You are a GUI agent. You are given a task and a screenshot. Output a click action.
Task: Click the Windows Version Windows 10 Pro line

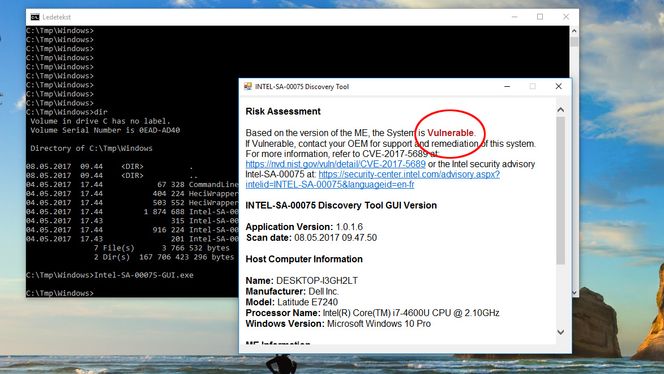338,324
